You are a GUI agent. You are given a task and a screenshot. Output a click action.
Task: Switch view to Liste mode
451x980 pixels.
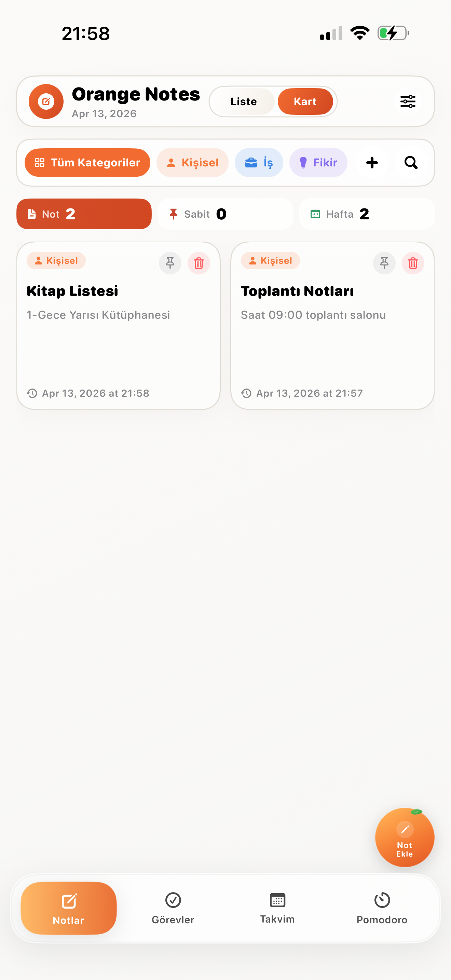coord(243,101)
